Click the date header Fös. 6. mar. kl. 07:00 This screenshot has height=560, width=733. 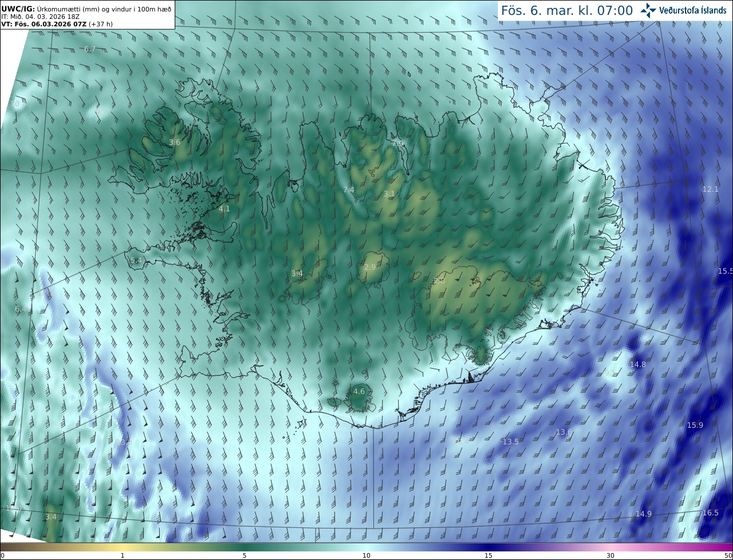tap(567, 10)
